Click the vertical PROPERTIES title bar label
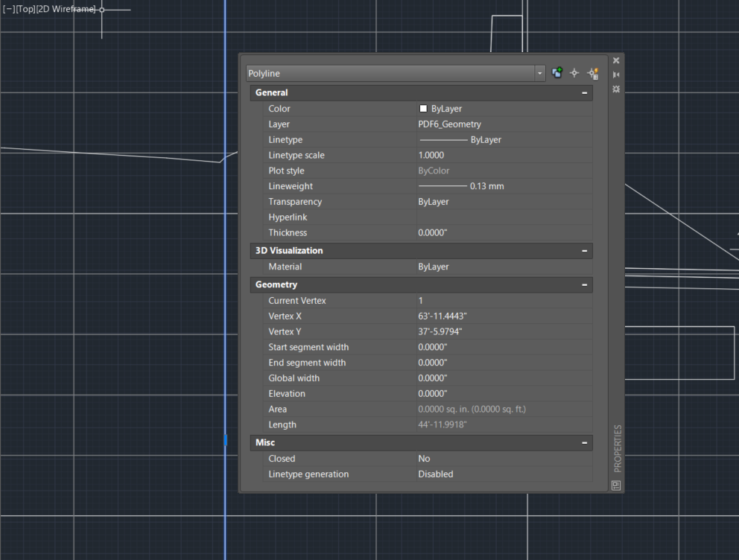 coord(618,448)
